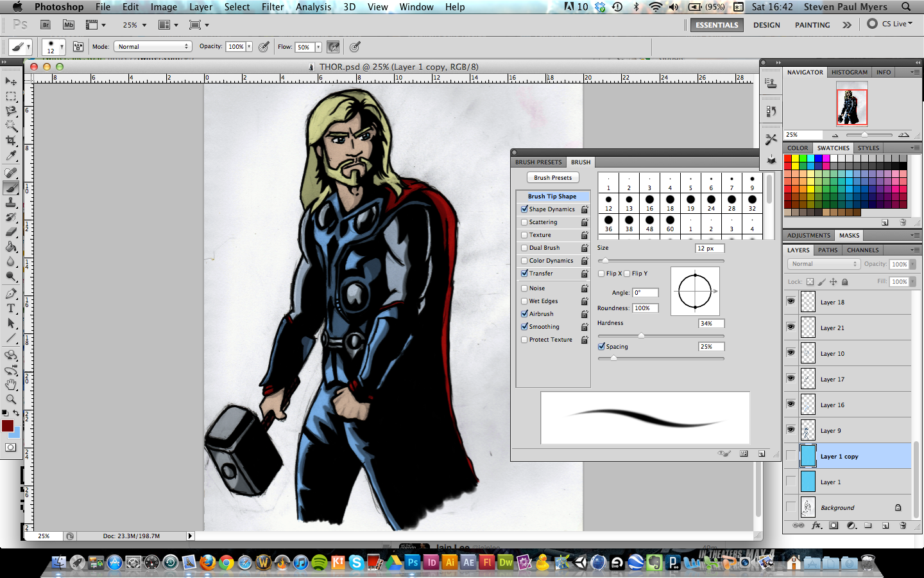Viewport: 924px width, 578px height.
Task: Switch to the Histogram tab
Action: pyautogui.click(x=849, y=72)
